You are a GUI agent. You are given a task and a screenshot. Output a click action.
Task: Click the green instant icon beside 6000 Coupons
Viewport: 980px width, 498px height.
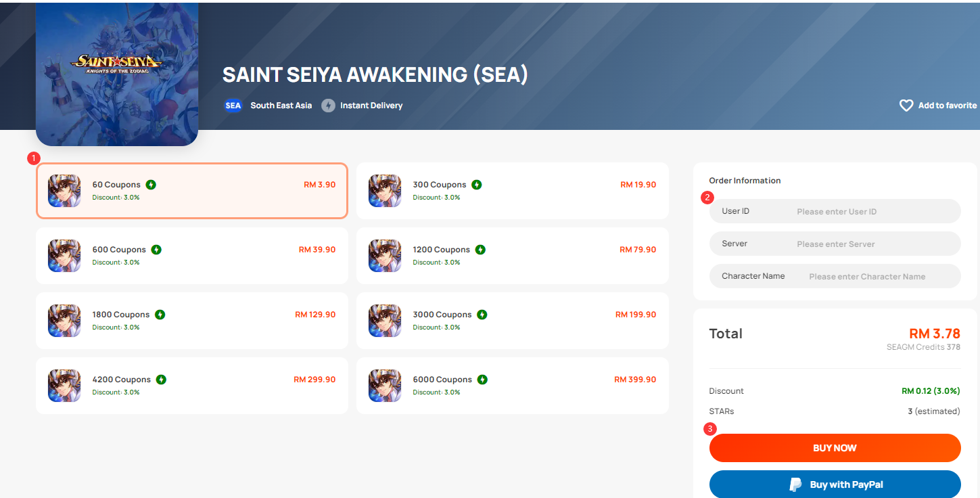(482, 379)
